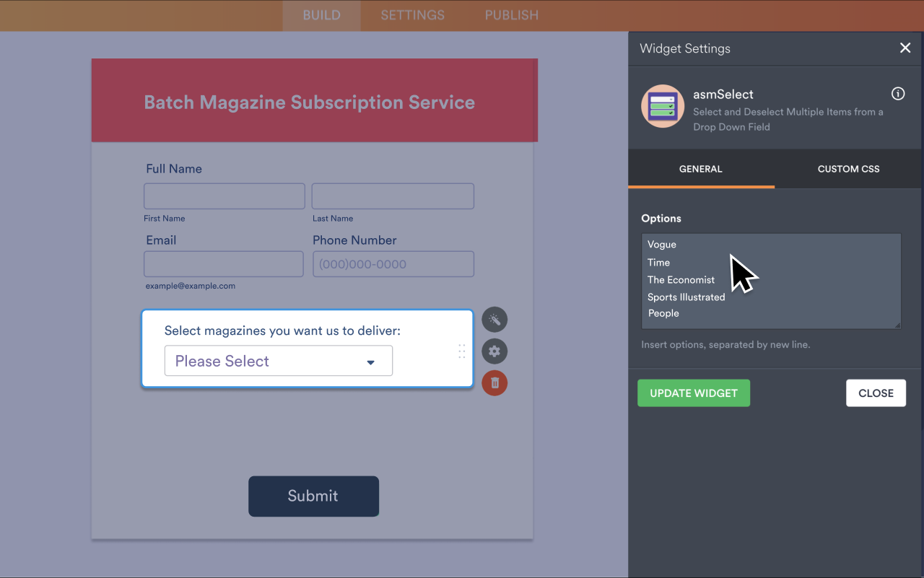Click the Options list containing Vogue and Time

pos(771,281)
